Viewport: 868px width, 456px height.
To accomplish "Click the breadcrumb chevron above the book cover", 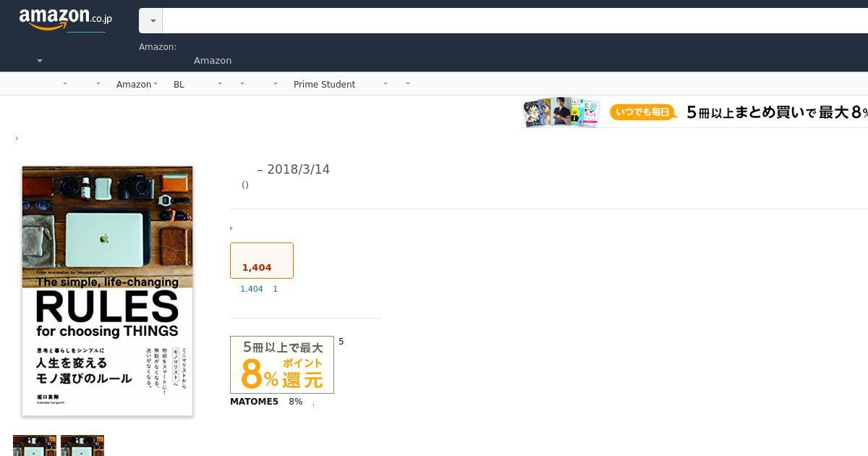I will pos(17,138).
